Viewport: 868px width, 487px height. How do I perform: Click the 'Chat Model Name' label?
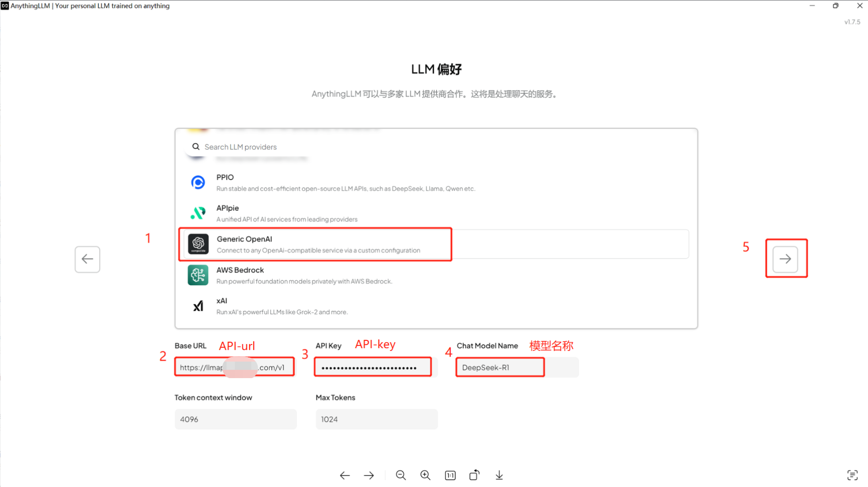[487, 345]
